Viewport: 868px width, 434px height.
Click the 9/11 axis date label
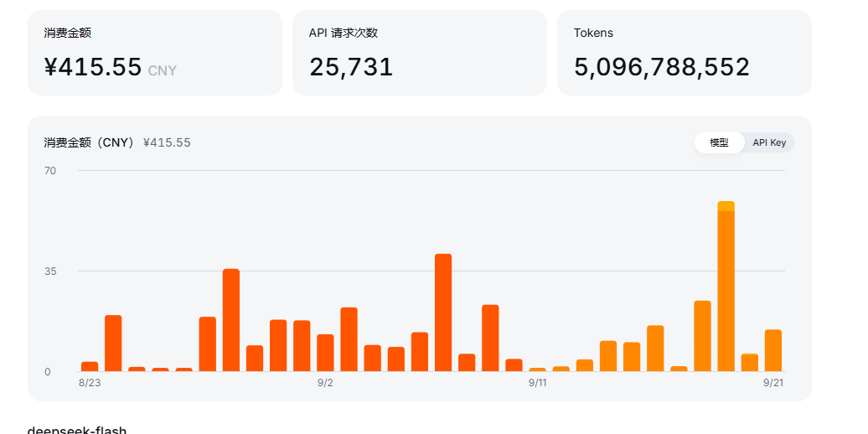tap(538, 383)
